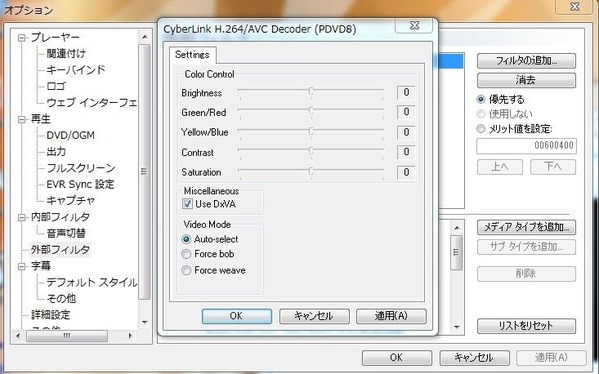This screenshot has height=374, width=599.
Task: Select the 優先する radio option
Action: pos(481,100)
